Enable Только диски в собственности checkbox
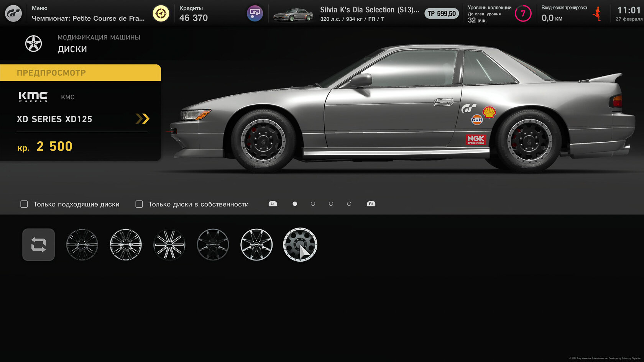The height and width of the screenshot is (362, 644). 139,204
